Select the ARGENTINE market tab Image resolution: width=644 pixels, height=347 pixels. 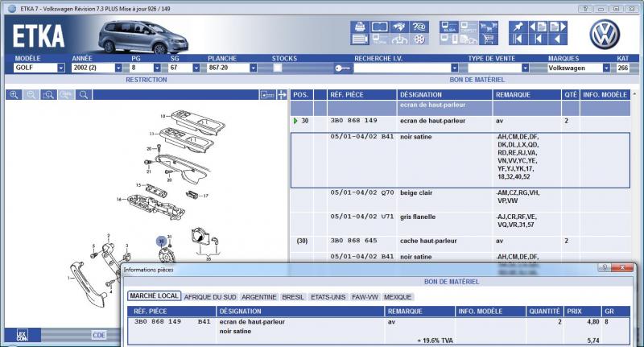(x=258, y=297)
